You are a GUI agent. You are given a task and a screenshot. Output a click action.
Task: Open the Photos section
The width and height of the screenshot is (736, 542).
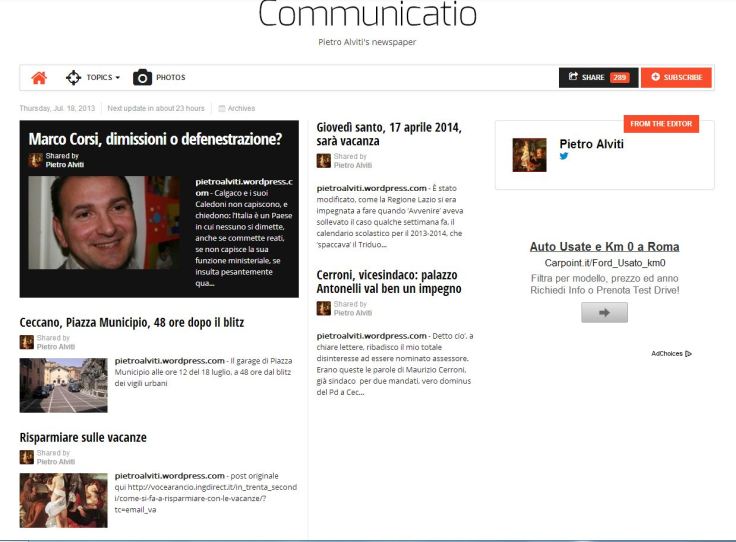point(169,78)
